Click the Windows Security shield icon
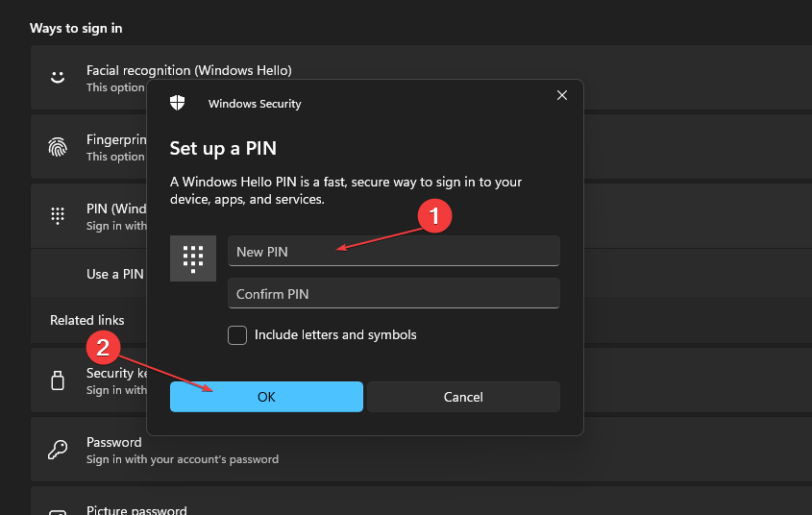 click(x=178, y=103)
